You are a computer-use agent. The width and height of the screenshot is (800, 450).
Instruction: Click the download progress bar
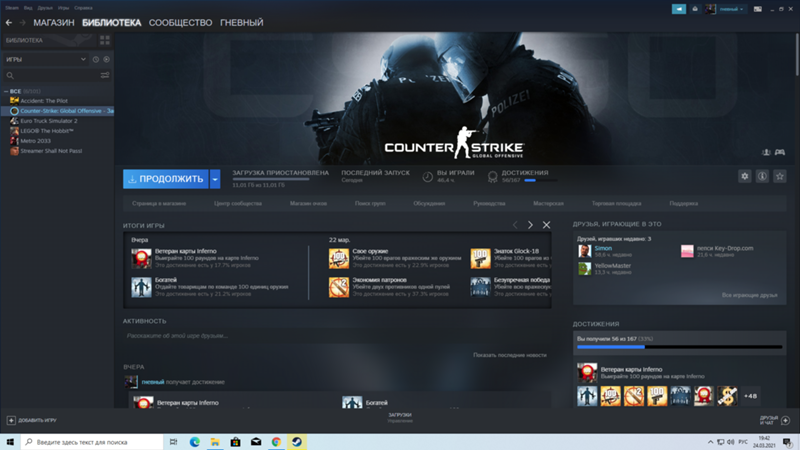pyautogui.click(x=271, y=179)
